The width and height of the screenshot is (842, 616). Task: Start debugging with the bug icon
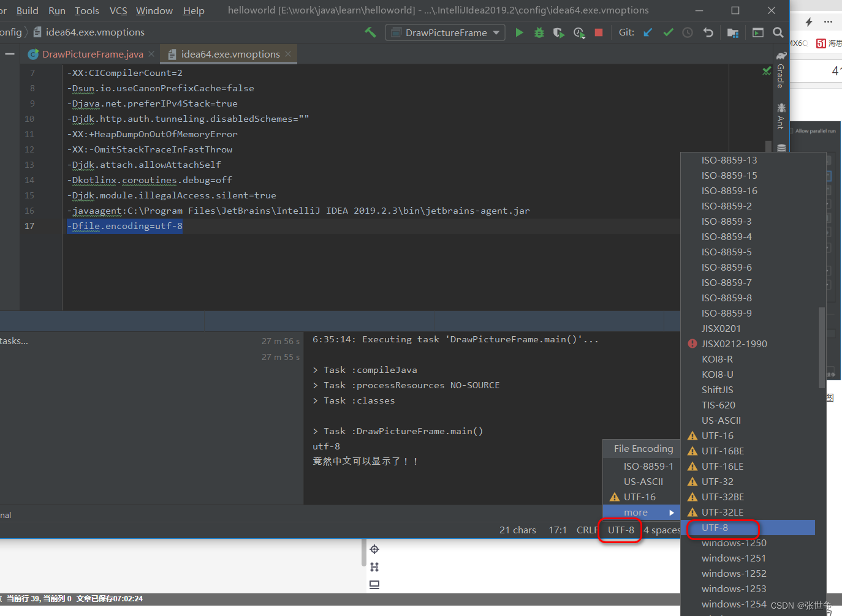(x=539, y=32)
